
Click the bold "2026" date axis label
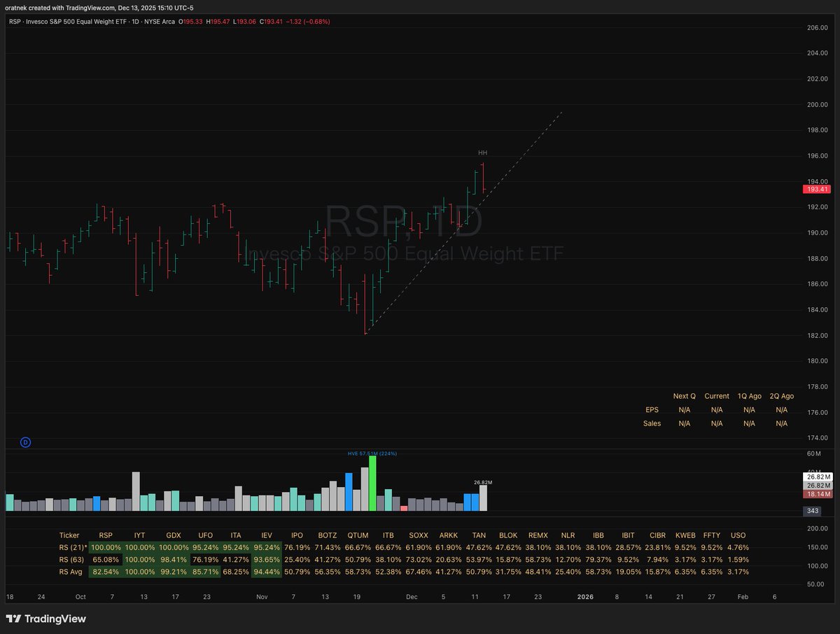[585, 597]
